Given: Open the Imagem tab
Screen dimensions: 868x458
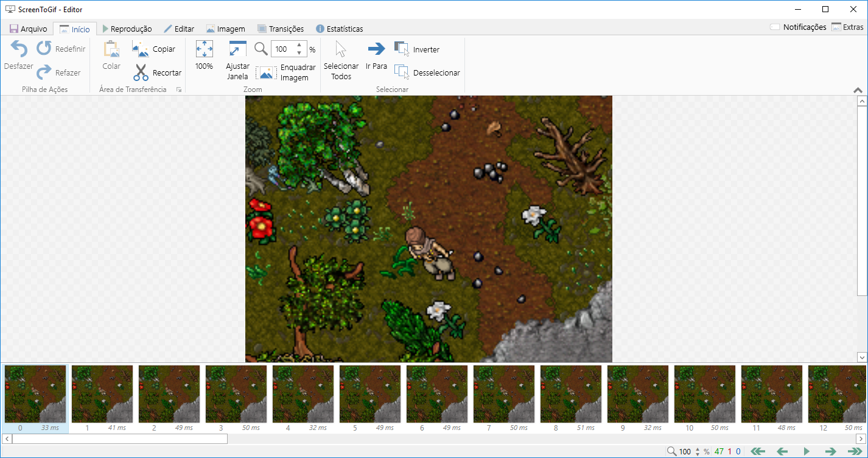Looking at the screenshot, I should point(225,29).
